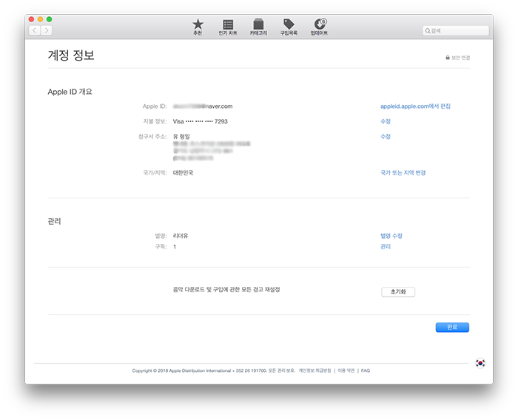The height and width of the screenshot is (420, 518).
Task: Click the green zoom window button
Action: click(50, 19)
